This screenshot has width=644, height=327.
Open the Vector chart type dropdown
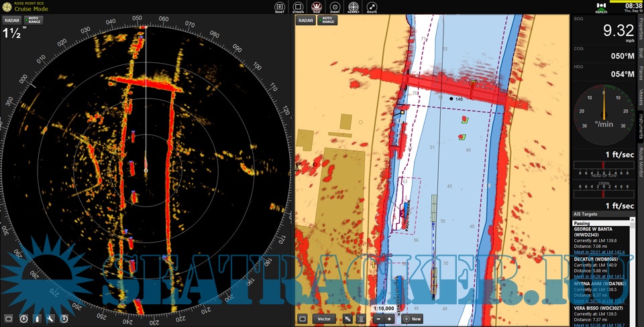[x=324, y=319]
